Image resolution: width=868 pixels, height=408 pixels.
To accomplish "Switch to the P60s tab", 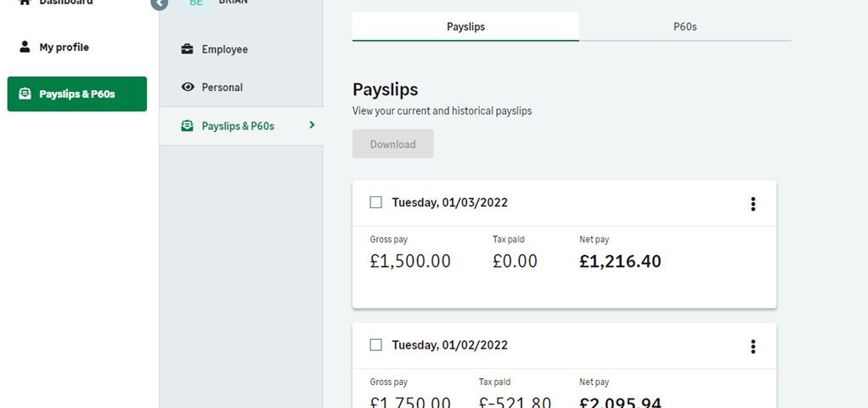I will [685, 26].
